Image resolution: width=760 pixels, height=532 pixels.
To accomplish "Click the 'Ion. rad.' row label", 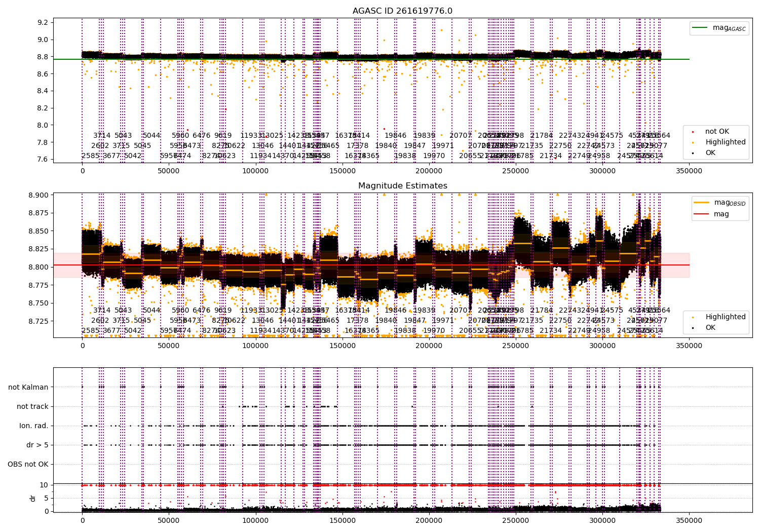I will [34, 426].
